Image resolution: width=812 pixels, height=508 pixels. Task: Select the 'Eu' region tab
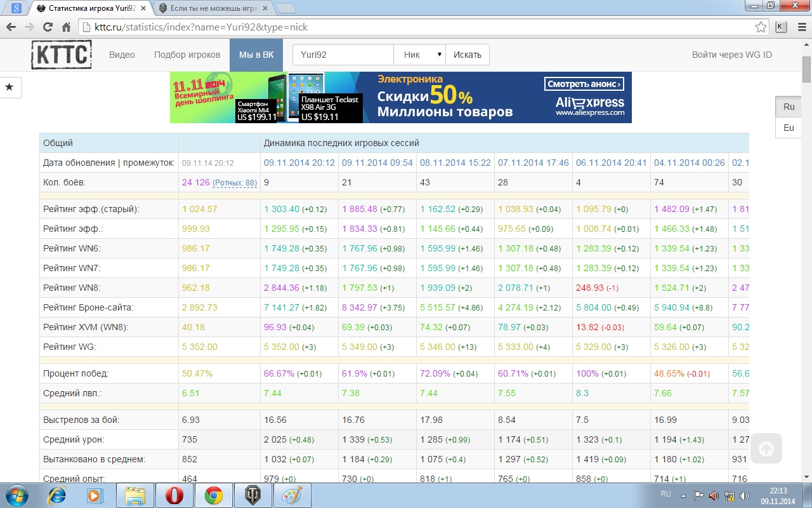coord(789,128)
